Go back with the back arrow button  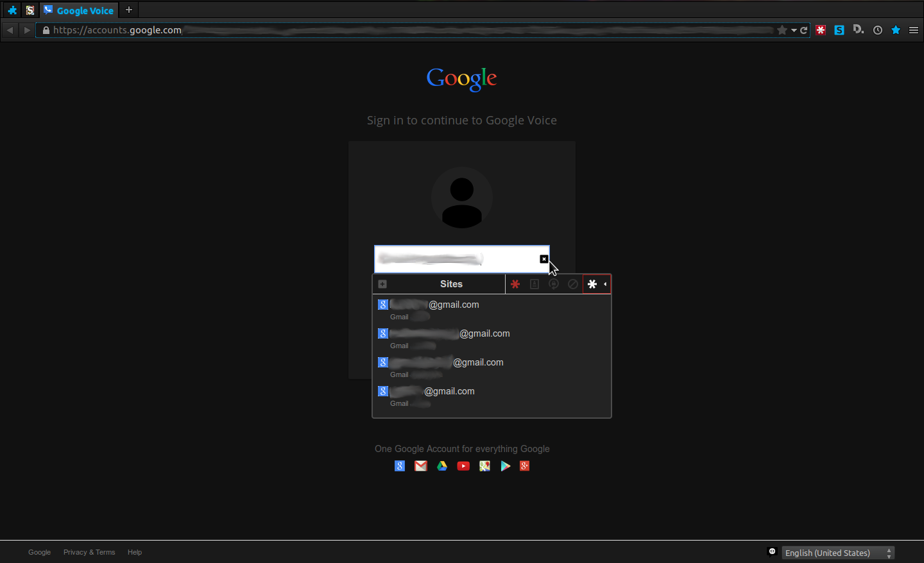point(10,30)
